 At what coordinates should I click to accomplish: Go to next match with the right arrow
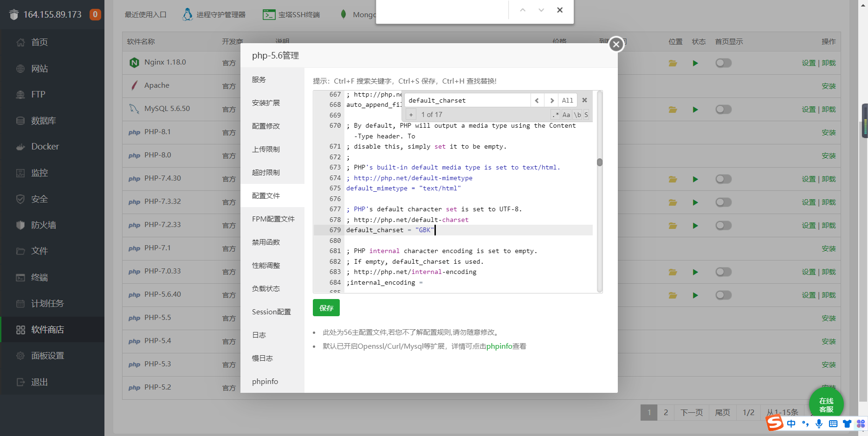coord(551,100)
